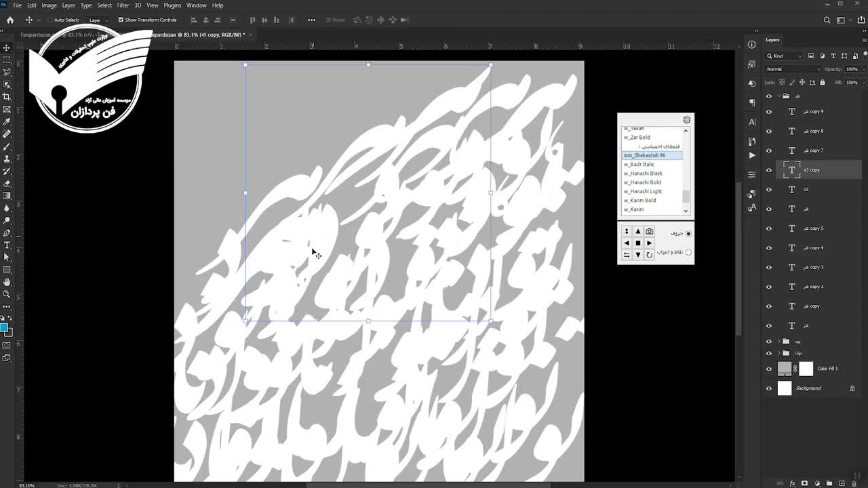The height and width of the screenshot is (488, 868).
Task: Open the Normal blend mode dropdown
Action: click(x=792, y=69)
